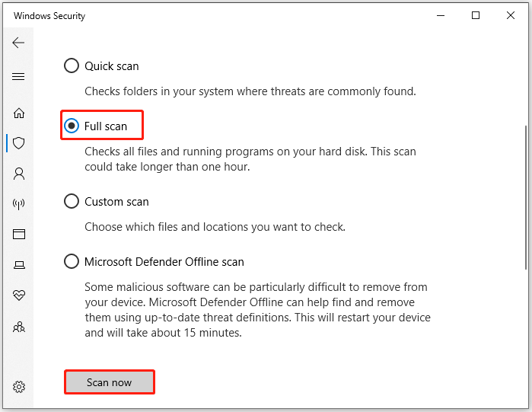The height and width of the screenshot is (412, 532).
Task: Open Family options icon
Action: coord(19,327)
